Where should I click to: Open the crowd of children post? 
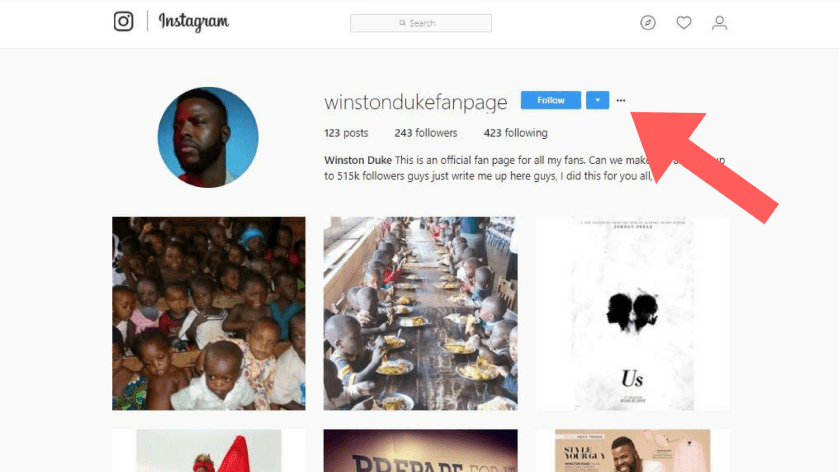pos(209,313)
